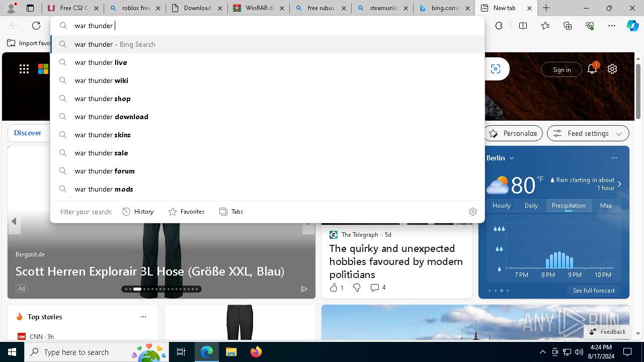Select suggestion war thunder download
The height and width of the screenshot is (362, 644).
267,117
